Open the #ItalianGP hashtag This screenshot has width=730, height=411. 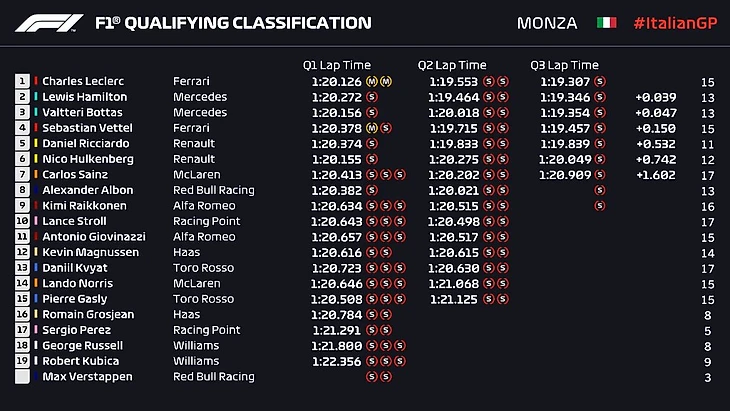tap(674, 23)
